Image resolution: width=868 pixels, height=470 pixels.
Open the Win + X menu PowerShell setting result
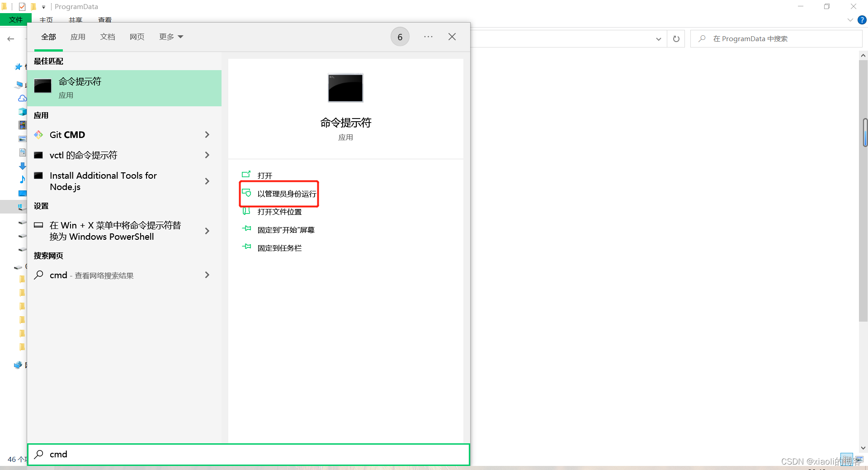[124, 231]
